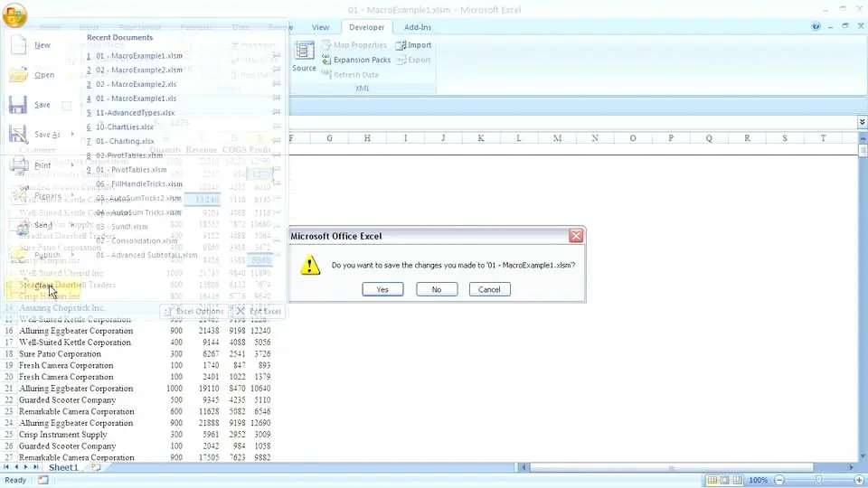Switch to Normal view in status bar
This screenshot has height=488, width=868.
click(x=712, y=480)
